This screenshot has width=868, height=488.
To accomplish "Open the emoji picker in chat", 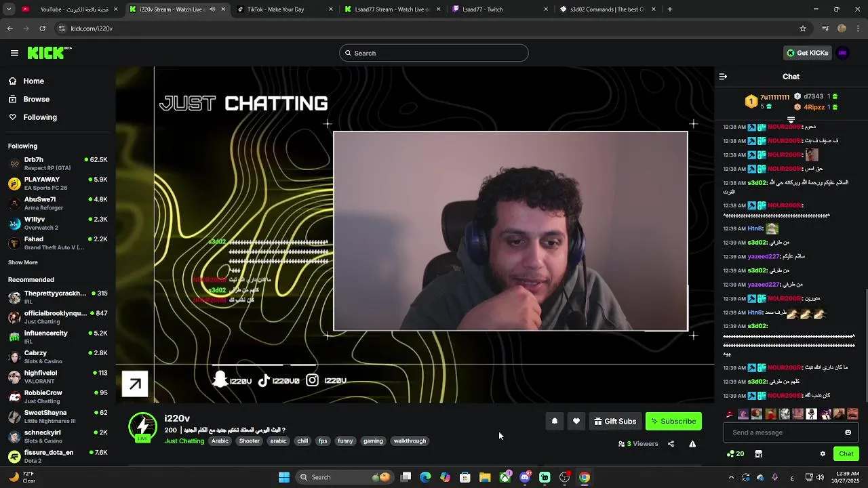I will click(x=848, y=432).
